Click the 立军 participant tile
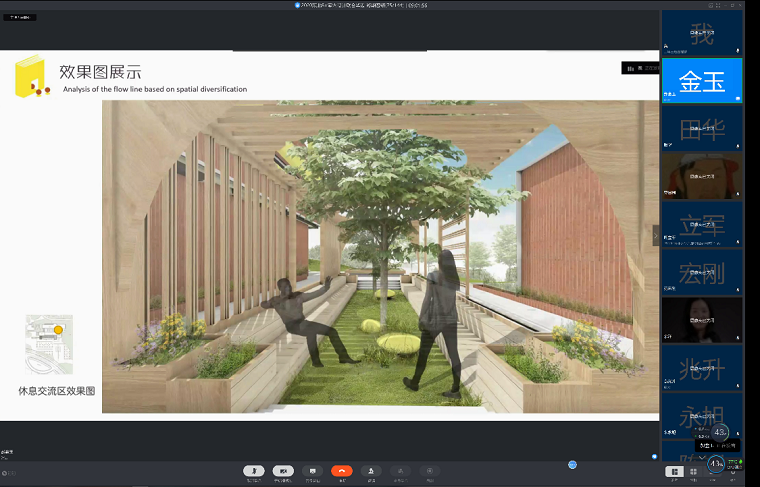 [701, 224]
